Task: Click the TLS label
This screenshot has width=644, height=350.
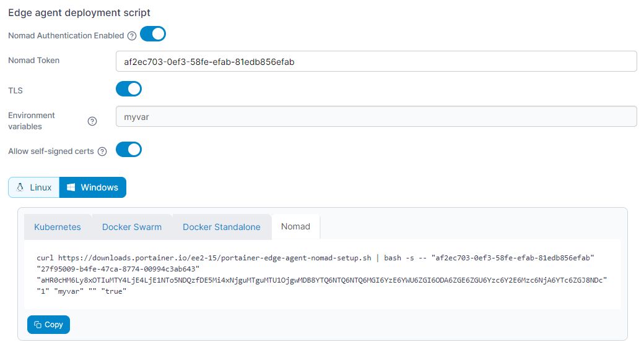Action: click(x=15, y=91)
